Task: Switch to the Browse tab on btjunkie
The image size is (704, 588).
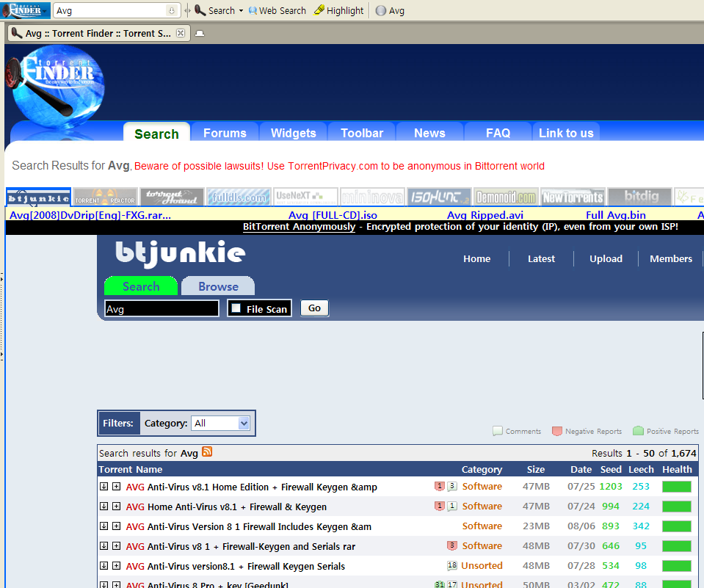Action: 218,286
